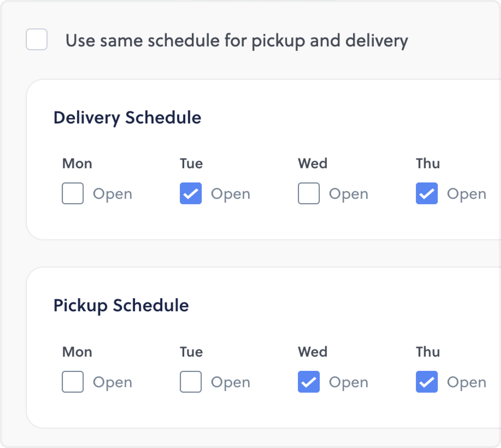Uncheck Wednesday Open box in Pickup Schedule
This screenshot has width=501, height=448.
pyautogui.click(x=309, y=382)
